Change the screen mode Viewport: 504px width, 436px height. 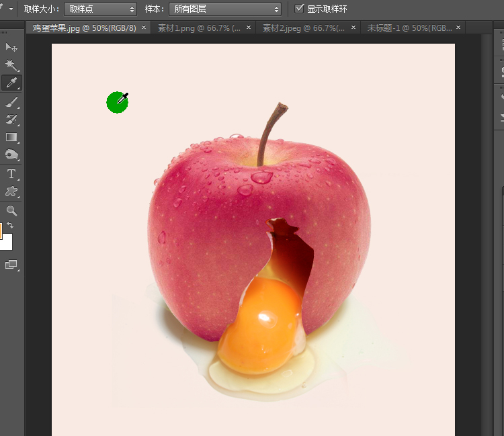point(11,265)
